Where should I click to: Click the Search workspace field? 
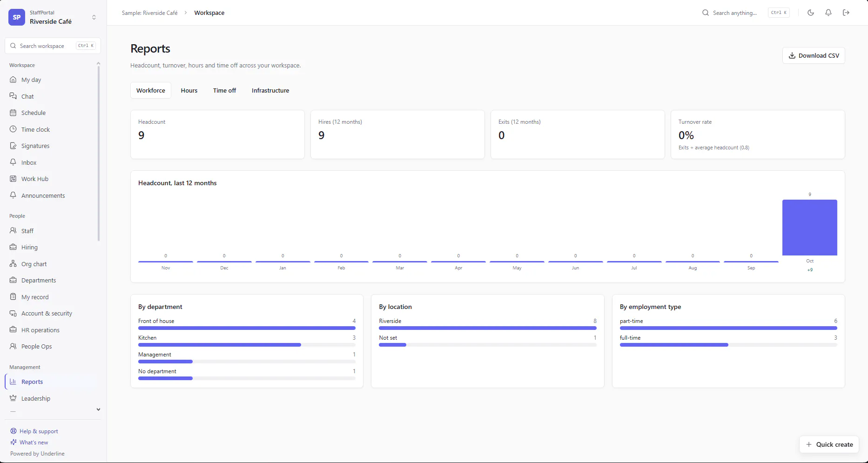click(x=53, y=46)
